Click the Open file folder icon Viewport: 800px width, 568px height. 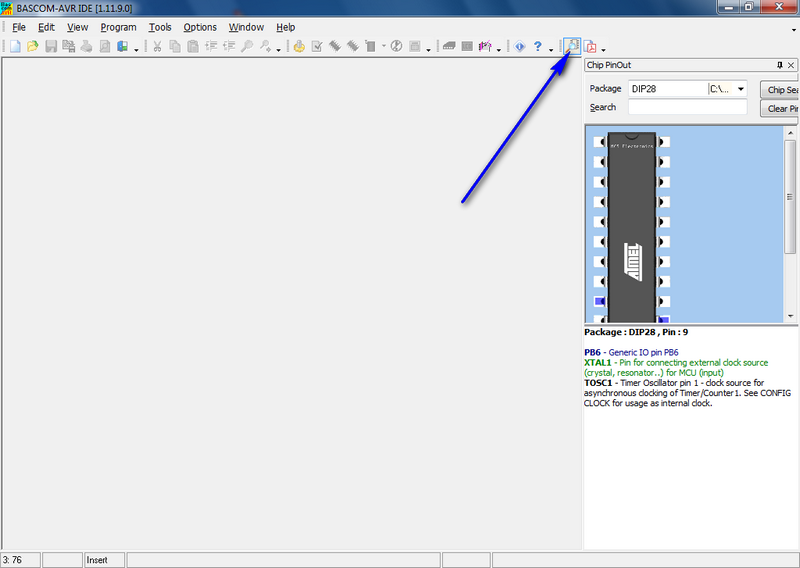(x=33, y=46)
